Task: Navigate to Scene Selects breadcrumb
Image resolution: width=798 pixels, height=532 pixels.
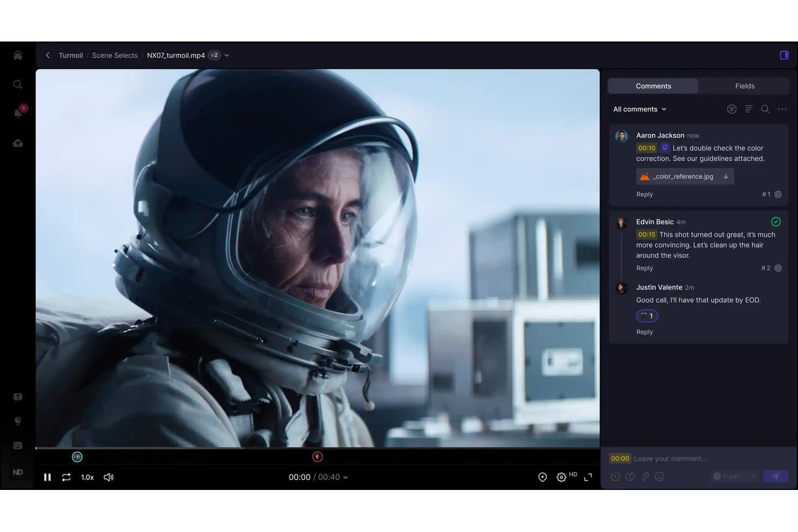Action: click(115, 55)
